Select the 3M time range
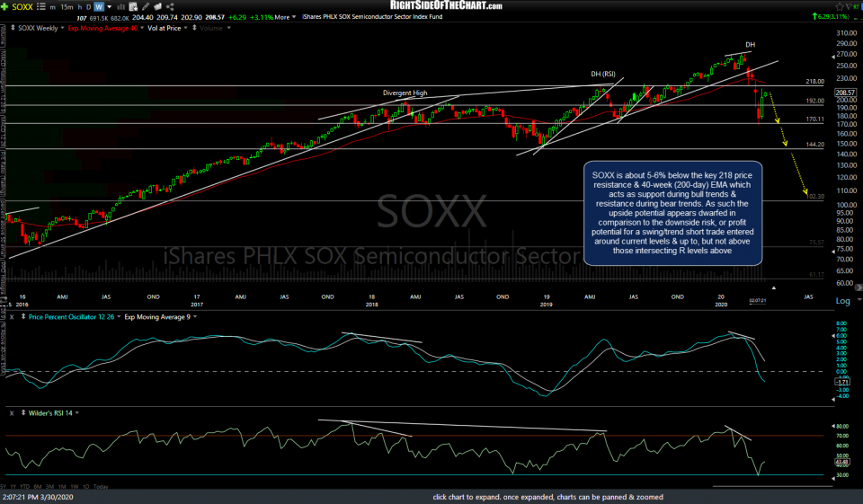The height and width of the screenshot is (504, 863). tap(50, 486)
